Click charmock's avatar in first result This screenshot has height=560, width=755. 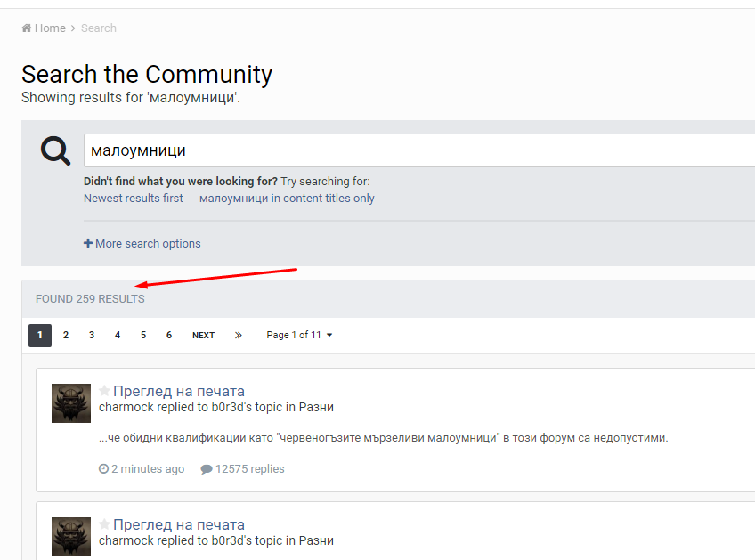coord(71,403)
